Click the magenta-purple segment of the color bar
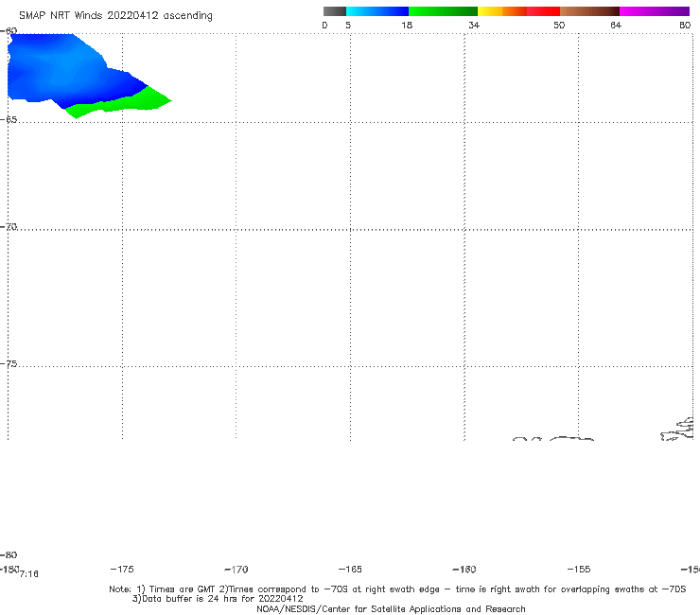 coord(655,11)
